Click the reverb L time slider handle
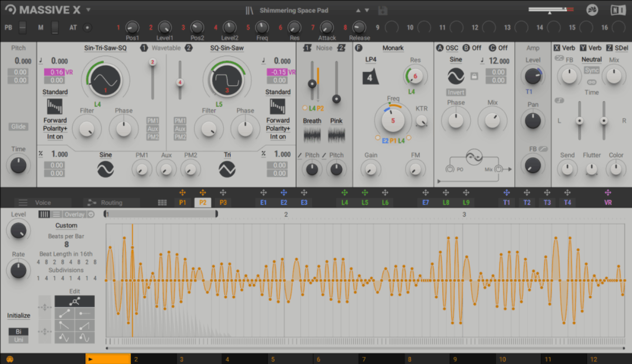 [579, 120]
